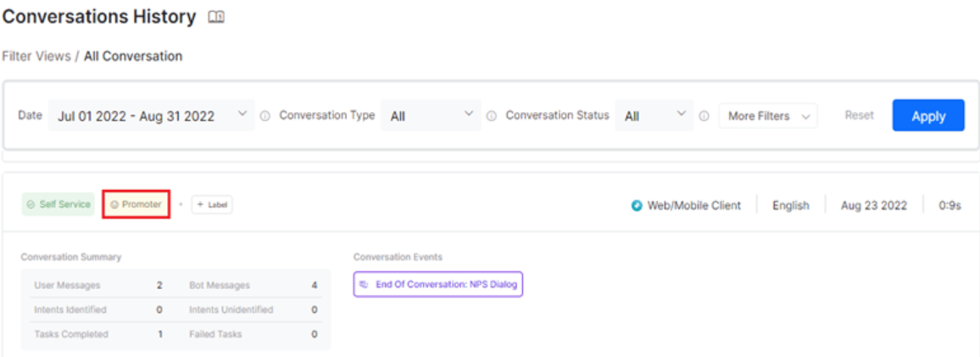Click the check icon in Self Service tag
Screen dimensions: 980x357
31,204
